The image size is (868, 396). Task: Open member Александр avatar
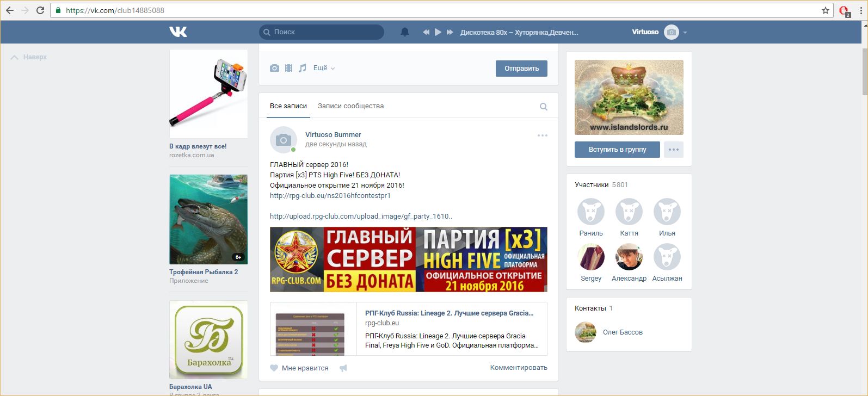point(629,257)
